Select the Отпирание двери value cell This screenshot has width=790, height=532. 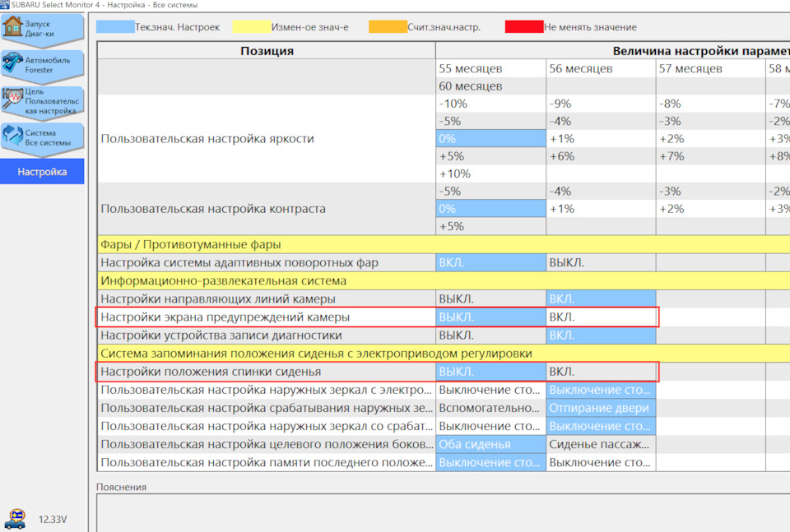(601, 408)
